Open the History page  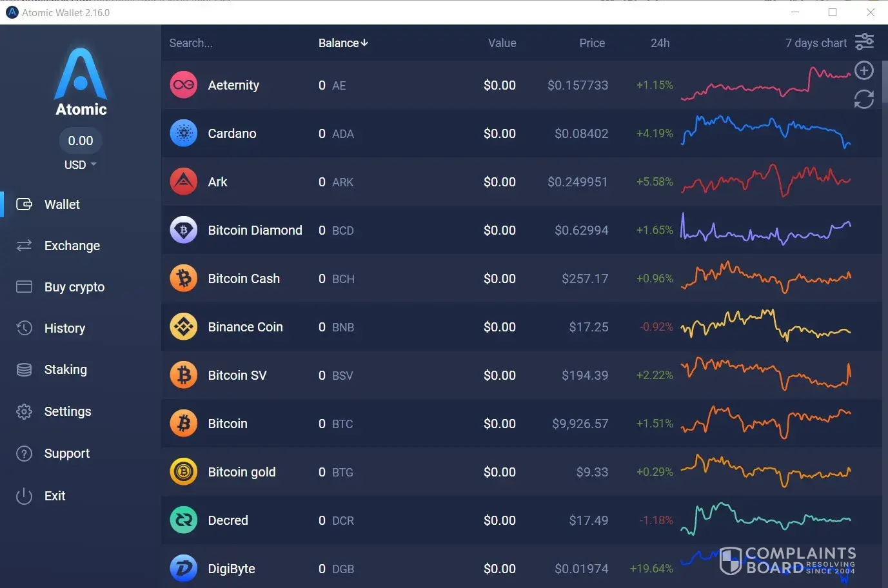coord(64,328)
